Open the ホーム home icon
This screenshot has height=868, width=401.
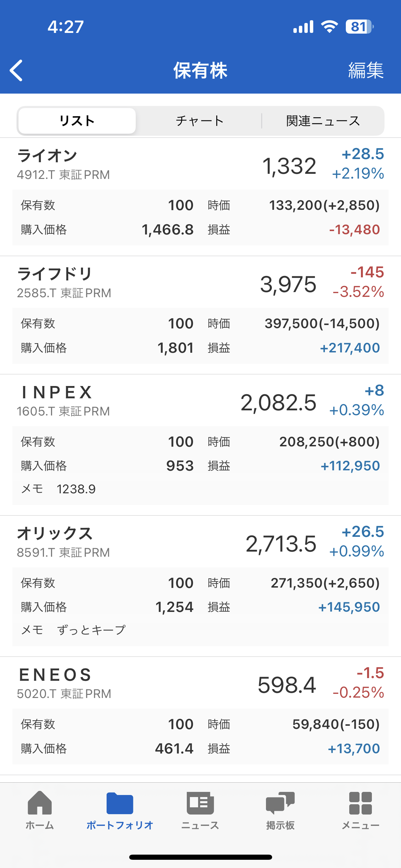(40, 803)
